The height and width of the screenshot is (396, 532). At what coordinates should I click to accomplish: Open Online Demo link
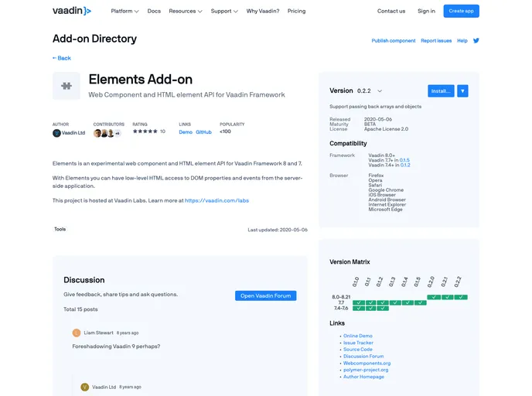point(357,336)
